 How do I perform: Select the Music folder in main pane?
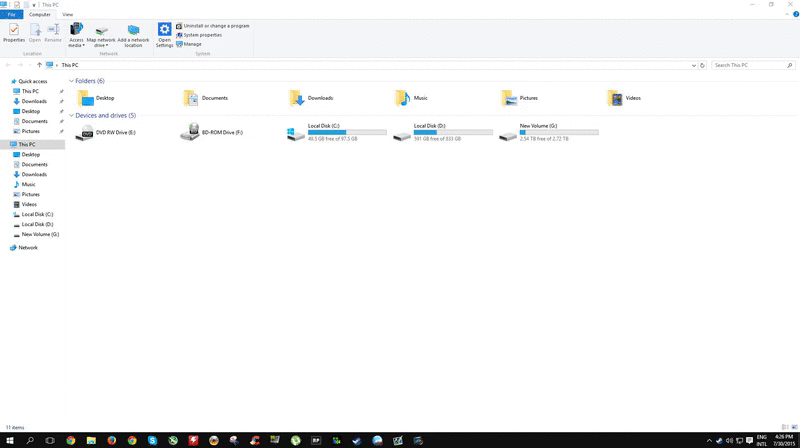[x=411, y=98]
